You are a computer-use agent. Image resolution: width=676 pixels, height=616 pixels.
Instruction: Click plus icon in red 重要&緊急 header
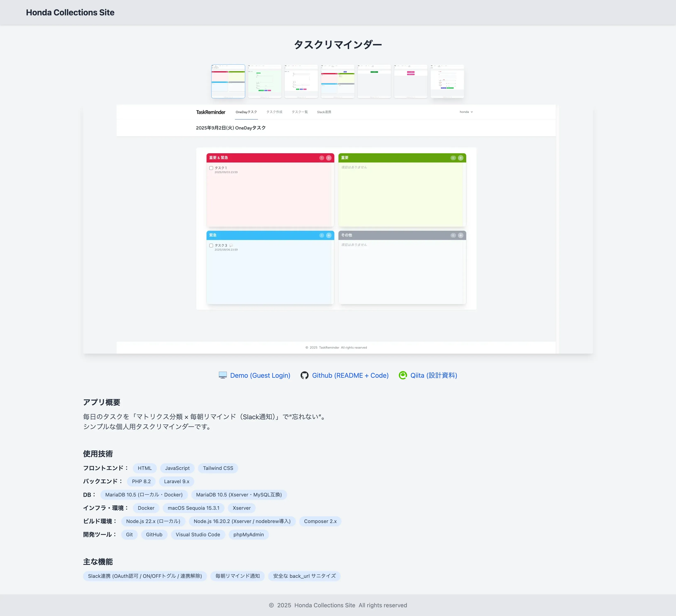click(329, 158)
